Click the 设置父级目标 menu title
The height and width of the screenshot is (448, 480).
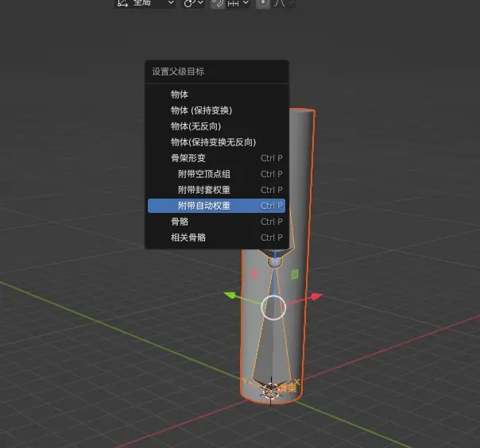[178, 71]
